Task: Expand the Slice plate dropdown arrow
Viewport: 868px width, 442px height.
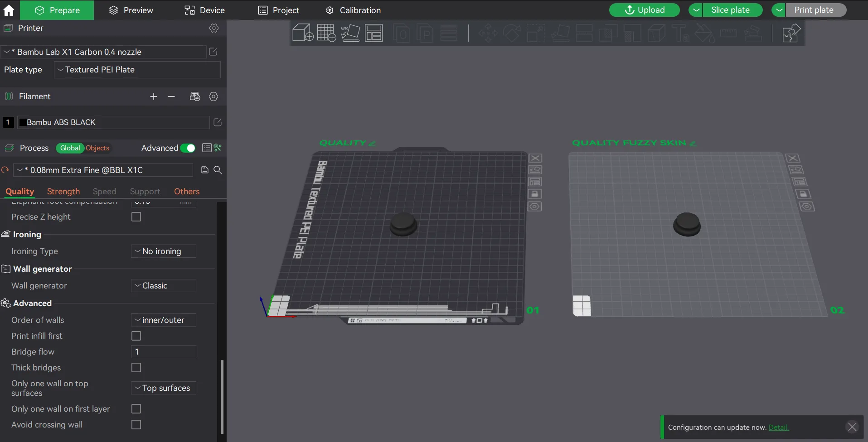Action: (696, 10)
